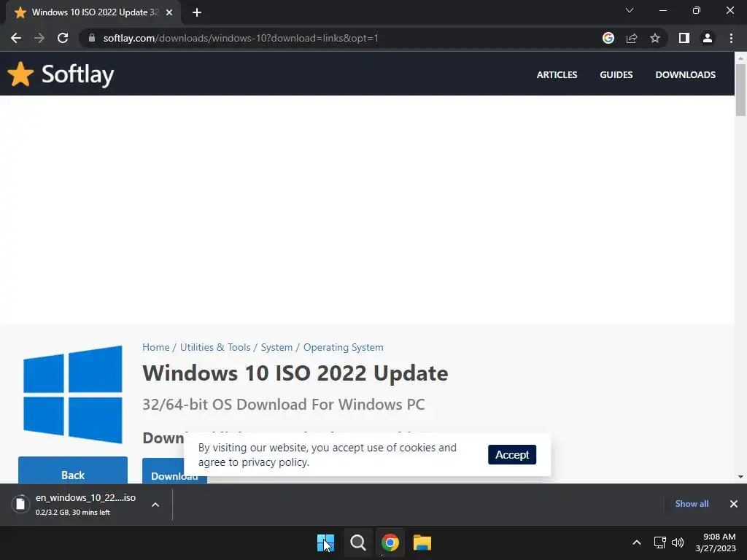The height and width of the screenshot is (560, 747).
Task: Show hidden system tray icons
Action: pyautogui.click(x=636, y=542)
